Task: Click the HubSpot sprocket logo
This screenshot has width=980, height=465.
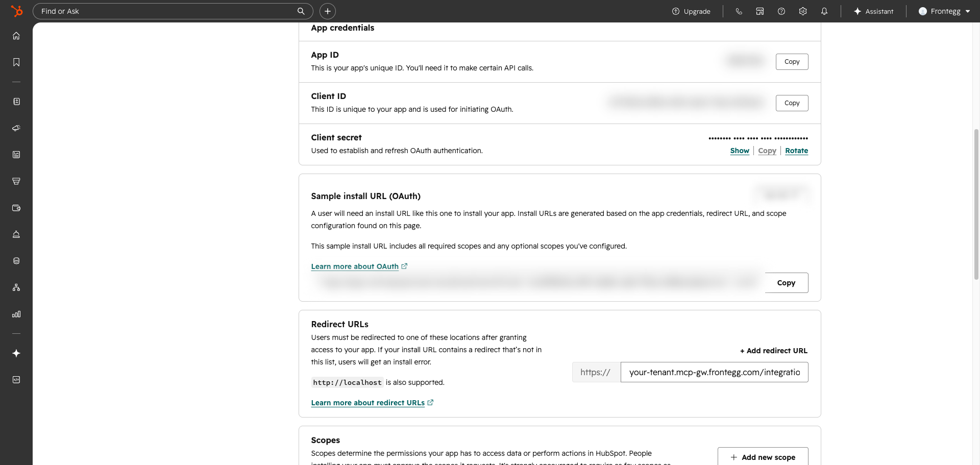Action: pyautogui.click(x=17, y=11)
